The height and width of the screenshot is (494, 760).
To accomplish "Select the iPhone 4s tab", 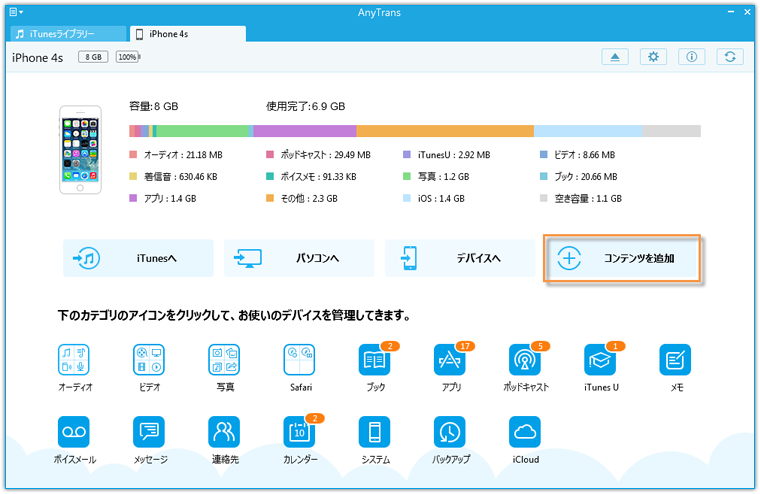I will (x=188, y=34).
